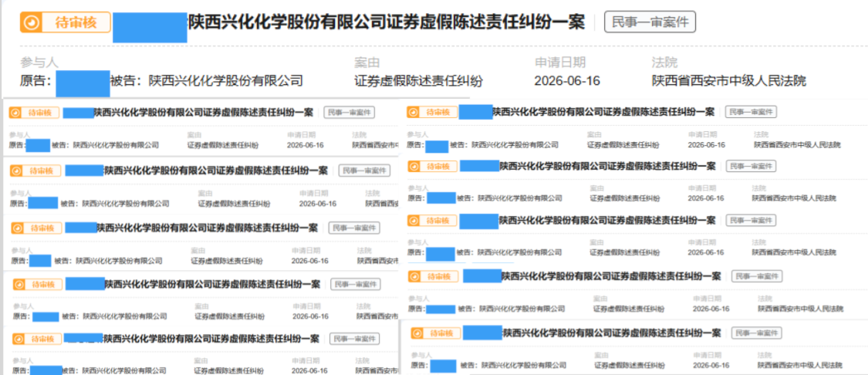Click the 民事一审案件 tag in the last left-column card
The image size is (868, 375).
point(355,339)
